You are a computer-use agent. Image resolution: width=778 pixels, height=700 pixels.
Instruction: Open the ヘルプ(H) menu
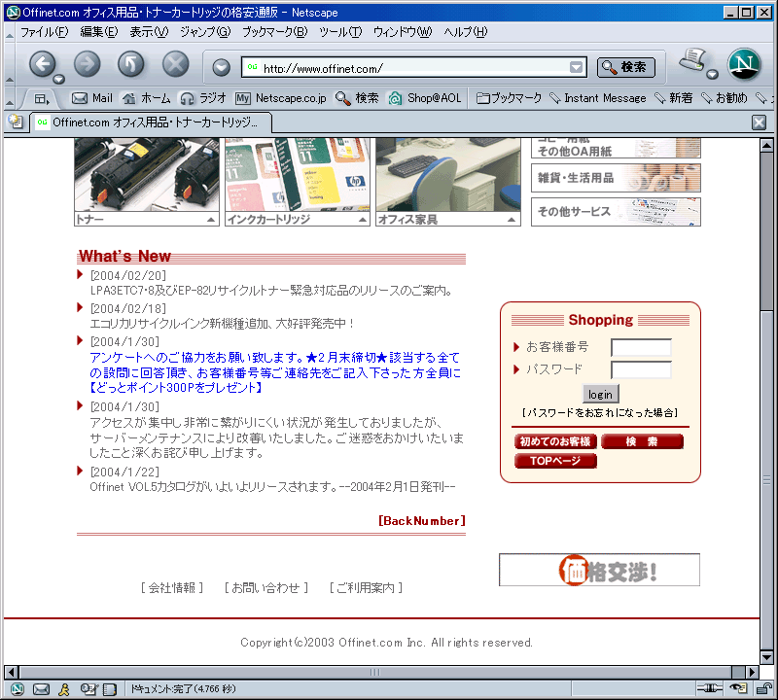click(x=466, y=32)
